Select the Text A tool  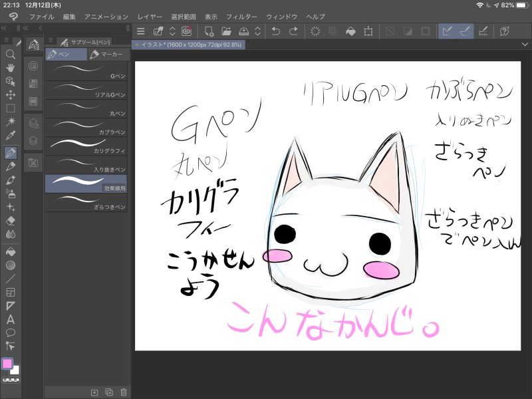tap(11, 319)
